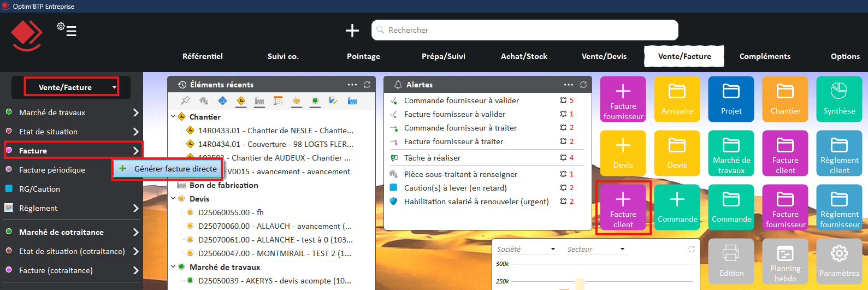Collapse the Chantier tree group
This screenshot has width=868, height=290.
(x=173, y=117)
